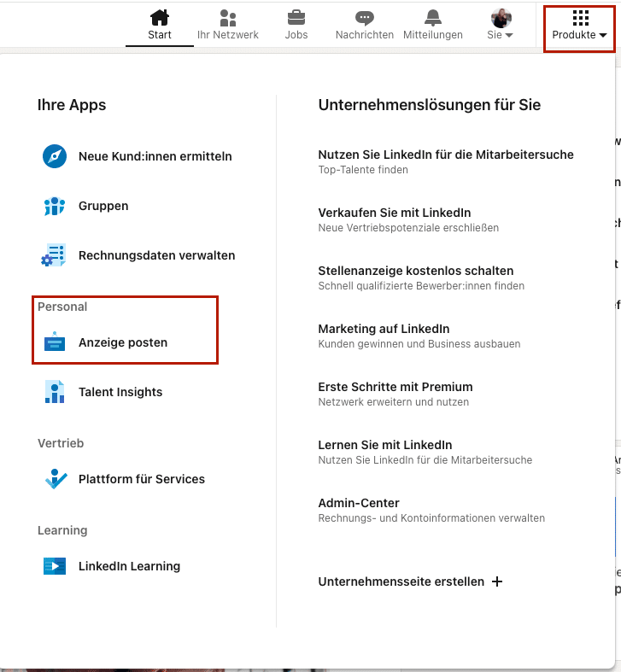Viewport: 621px width, 672px height.
Task: Click the Talent Insights chart icon
Action: click(55, 392)
